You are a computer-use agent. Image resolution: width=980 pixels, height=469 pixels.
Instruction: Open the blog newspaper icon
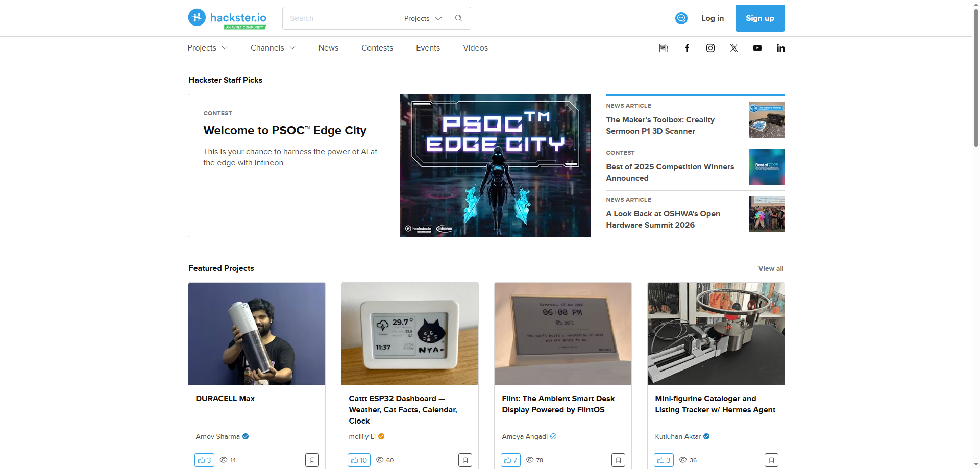[664, 48]
